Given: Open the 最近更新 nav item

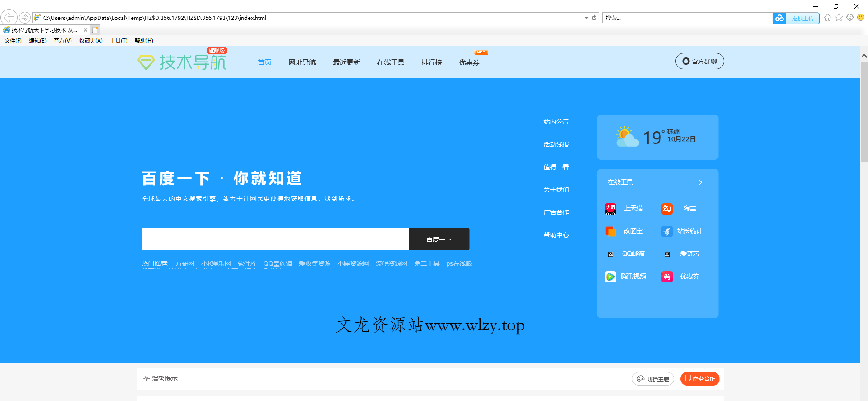Looking at the screenshot, I should pos(346,62).
